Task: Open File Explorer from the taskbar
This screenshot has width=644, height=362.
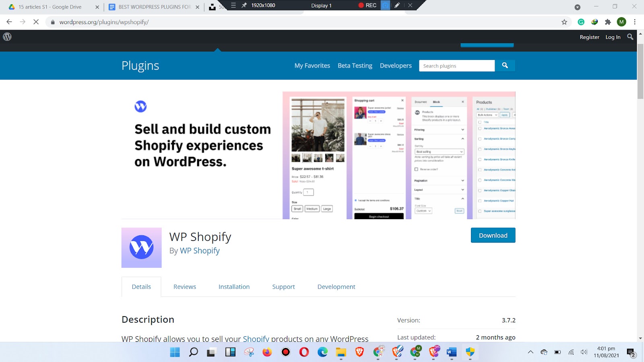Action: pos(341,352)
